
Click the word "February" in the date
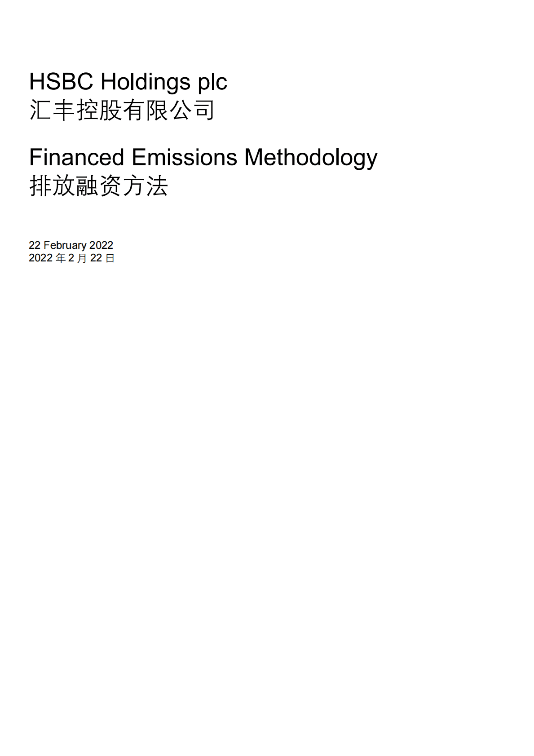65,245
